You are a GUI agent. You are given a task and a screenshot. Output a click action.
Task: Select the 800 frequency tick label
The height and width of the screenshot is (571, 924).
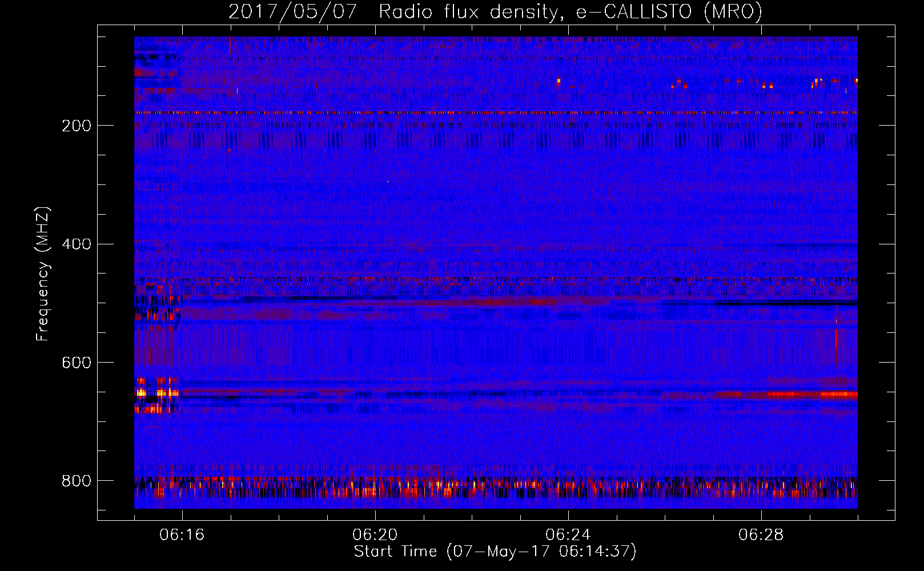click(x=77, y=481)
